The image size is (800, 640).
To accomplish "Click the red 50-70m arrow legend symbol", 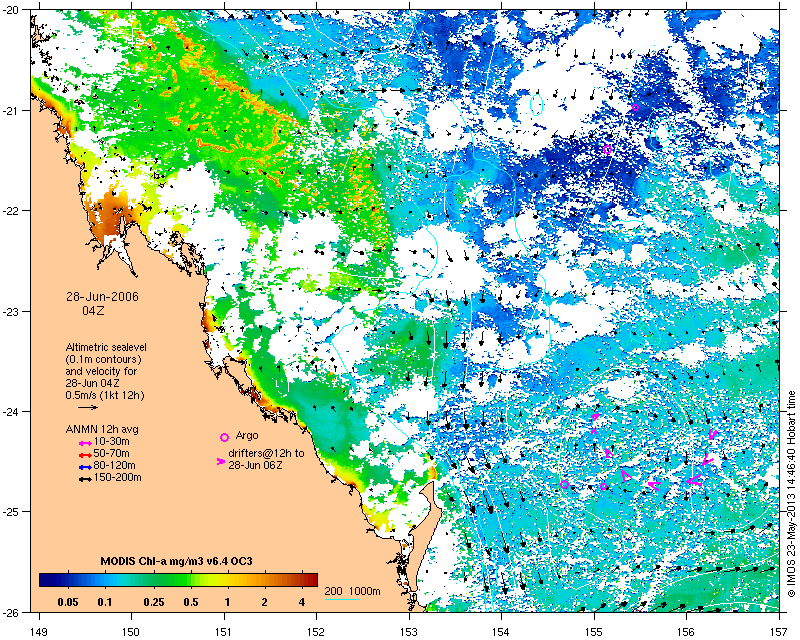I will click(x=85, y=455).
